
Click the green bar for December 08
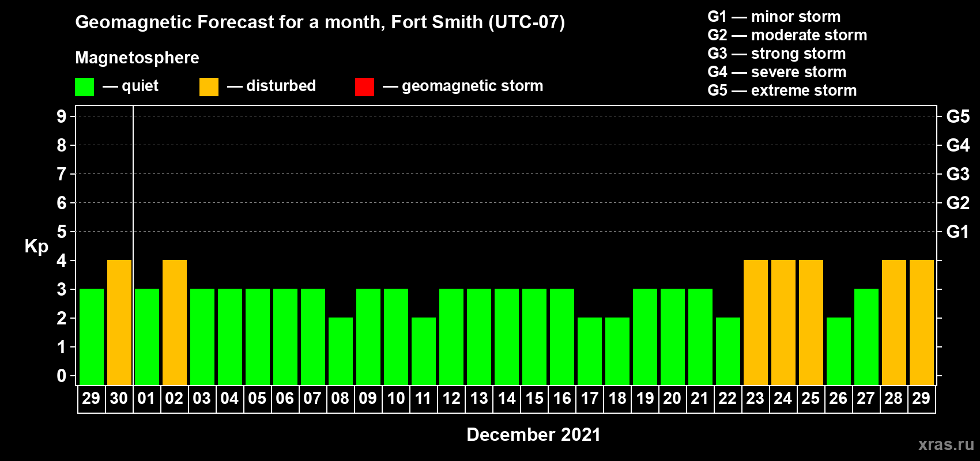341,352
